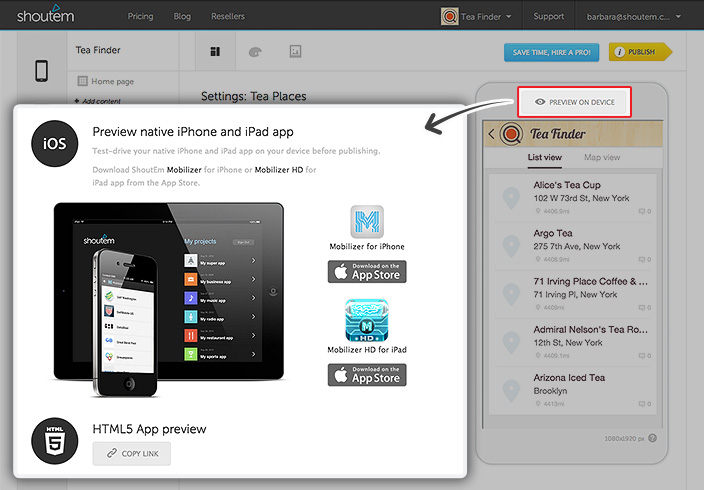Click map pin icon for Arizona Iced Tea
The width and height of the screenshot is (704, 490).
(511, 391)
